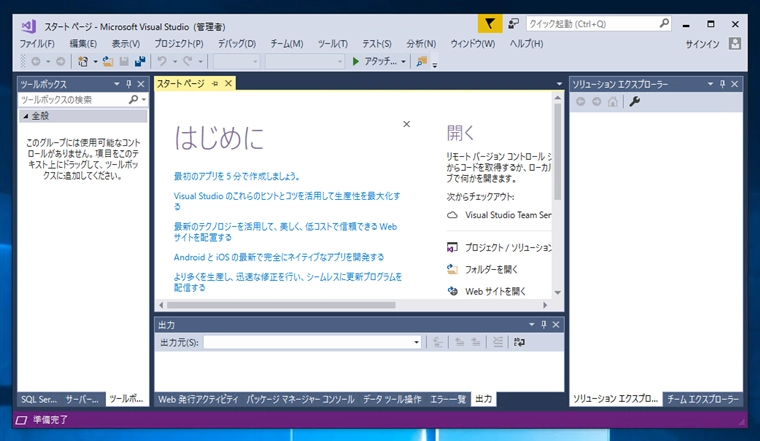Open the デバッグ(D) menu
Image resolution: width=760 pixels, height=441 pixels.
point(236,44)
